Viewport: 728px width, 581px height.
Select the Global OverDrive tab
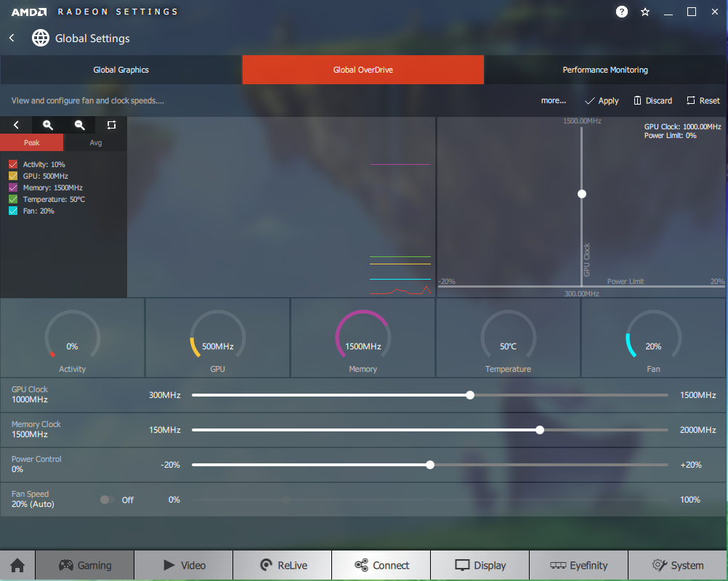point(363,70)
